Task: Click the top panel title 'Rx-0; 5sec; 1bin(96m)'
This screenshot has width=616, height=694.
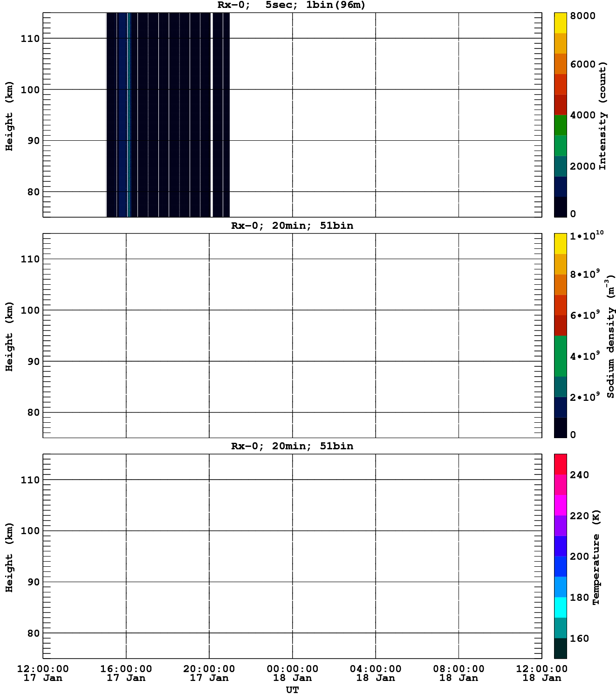Action: point(291,5)
